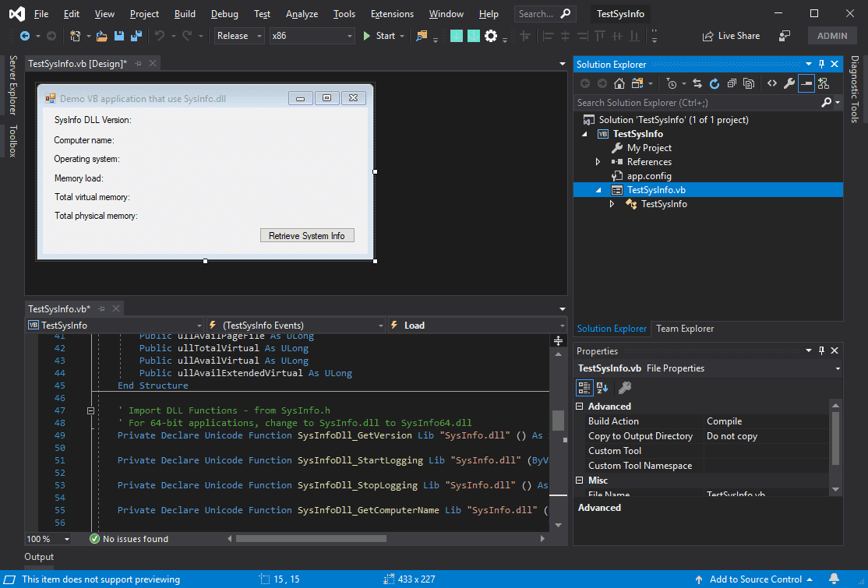868x588 pixels.
Task: Click the Open File folder icon
Action: (101, 36)
